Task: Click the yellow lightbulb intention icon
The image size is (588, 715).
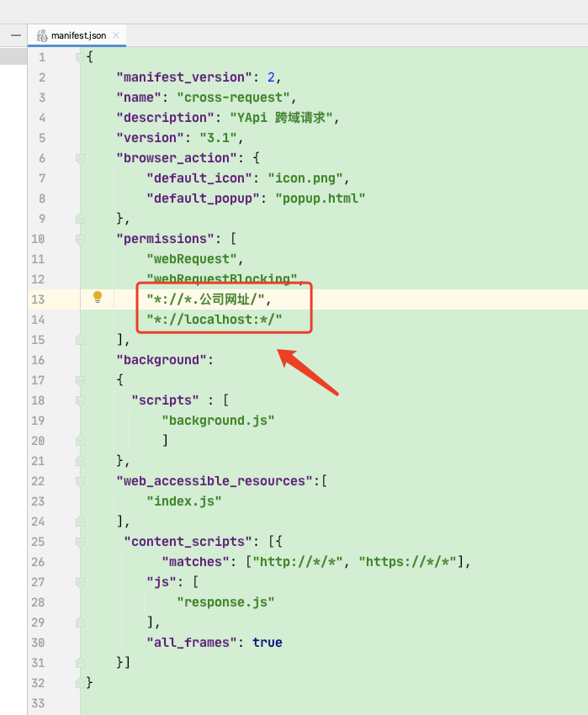Action: pos(98,297)
